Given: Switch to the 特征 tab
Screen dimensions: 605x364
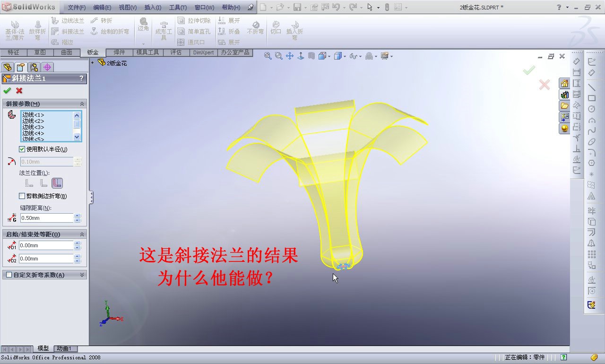Looking at the screenshot, I should (x=14, y=52).
